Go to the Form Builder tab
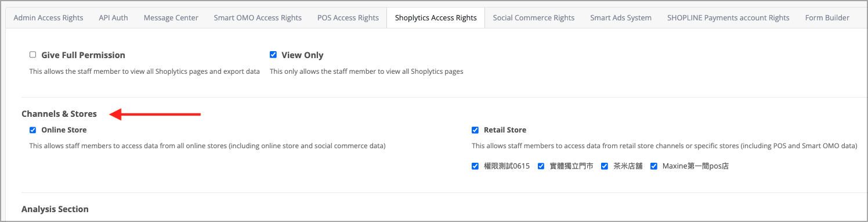Viewport: 868px width, 222px height. point(827,17)
